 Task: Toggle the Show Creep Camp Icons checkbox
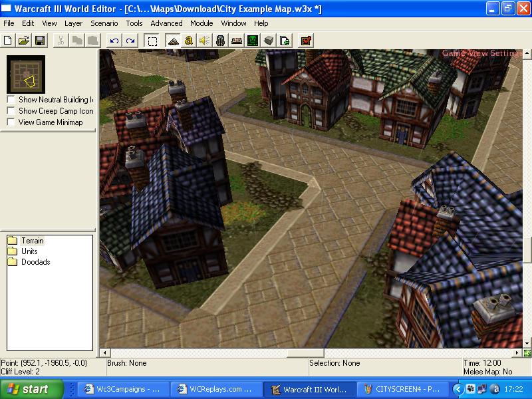click(11, 111)
